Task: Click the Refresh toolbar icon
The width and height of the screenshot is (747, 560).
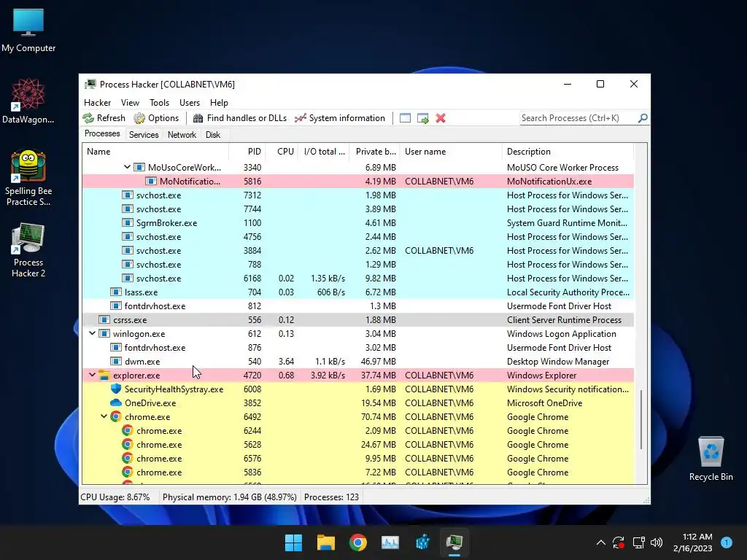Action: click(88, 118)
